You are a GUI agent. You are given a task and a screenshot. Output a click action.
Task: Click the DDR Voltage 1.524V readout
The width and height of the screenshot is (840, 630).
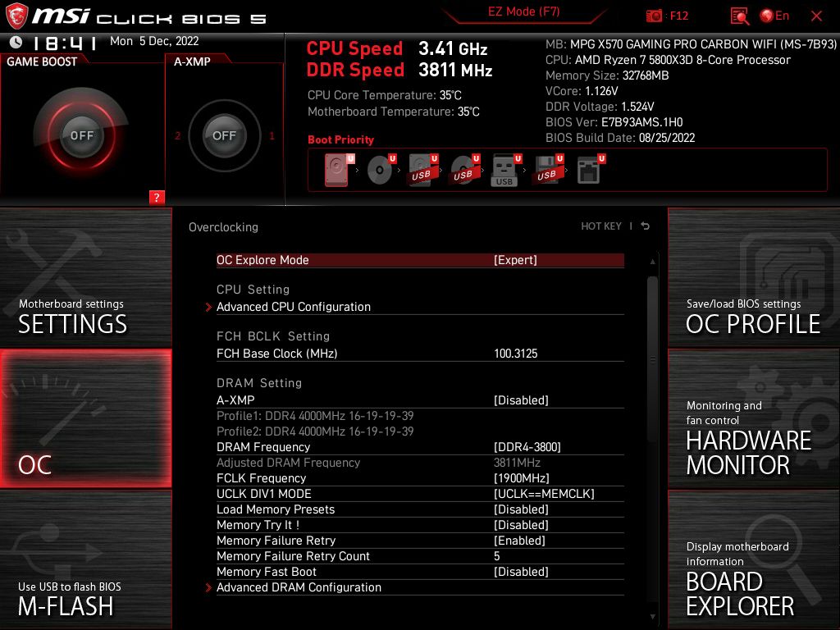(x=600, y=107)
